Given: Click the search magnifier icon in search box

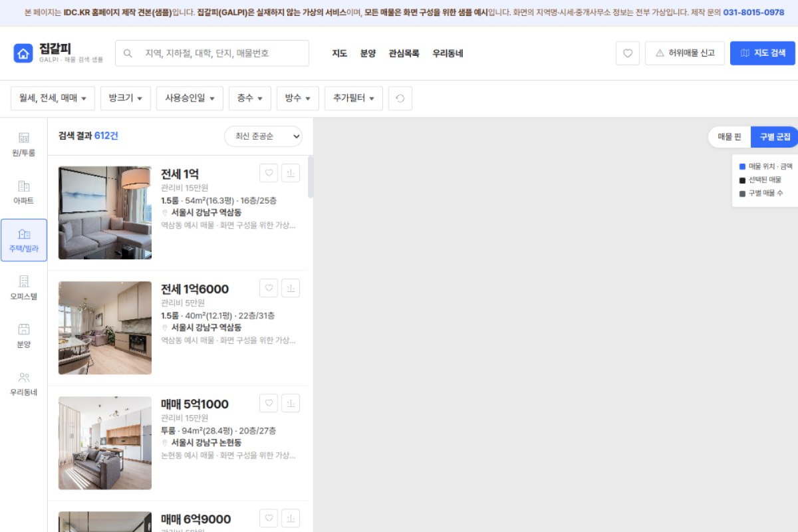Looking at the screenshot, I should (x=128, y=53).
